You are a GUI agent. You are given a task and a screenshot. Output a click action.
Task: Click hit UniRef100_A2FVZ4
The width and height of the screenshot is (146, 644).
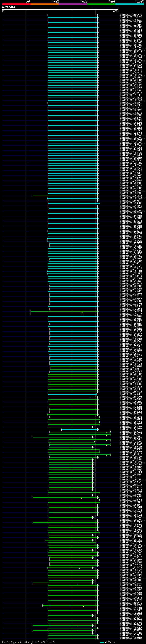click(x=131, y=567)
